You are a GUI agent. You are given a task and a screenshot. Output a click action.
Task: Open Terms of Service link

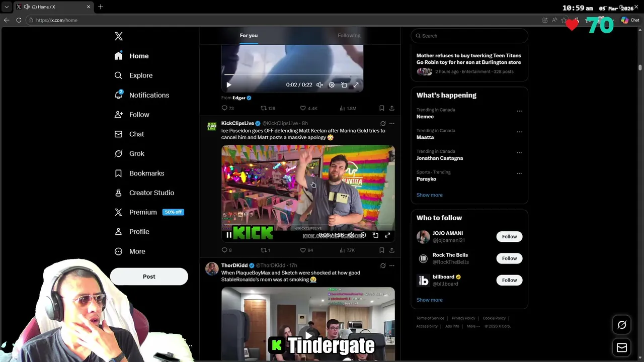coord(430,318)
